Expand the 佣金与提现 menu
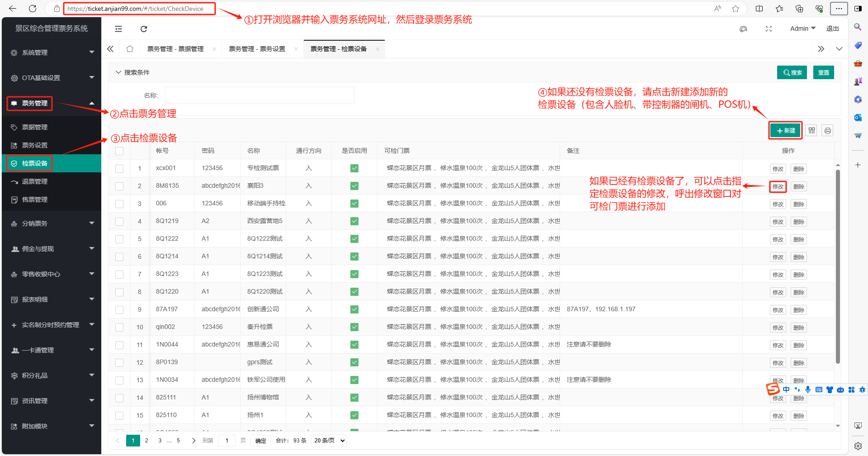The image size is (868, 456). click(52, 249)
